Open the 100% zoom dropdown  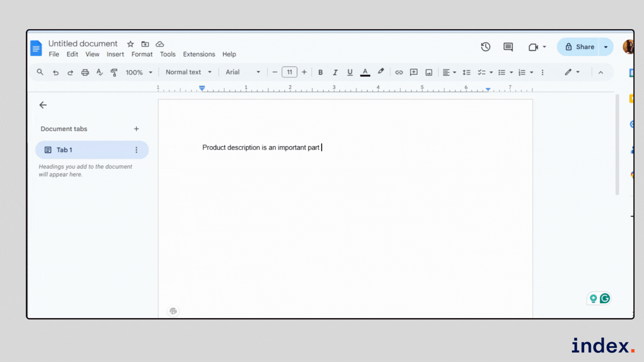139,72
